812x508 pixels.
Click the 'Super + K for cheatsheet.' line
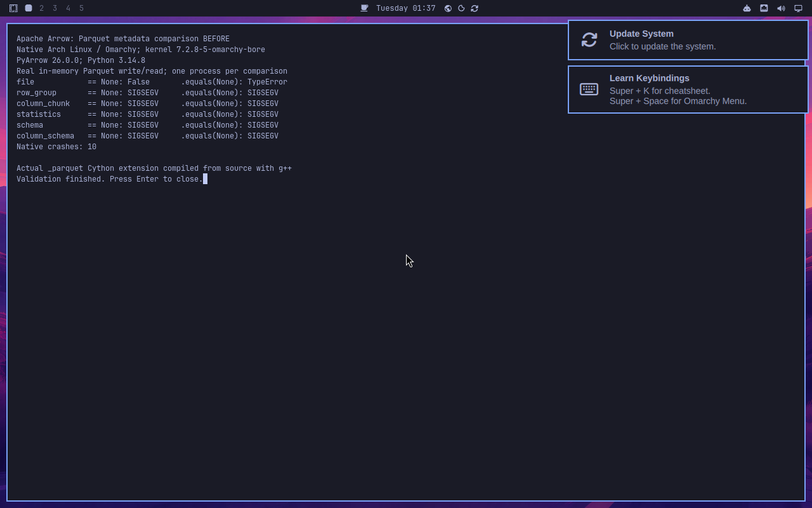click(660, 91)
